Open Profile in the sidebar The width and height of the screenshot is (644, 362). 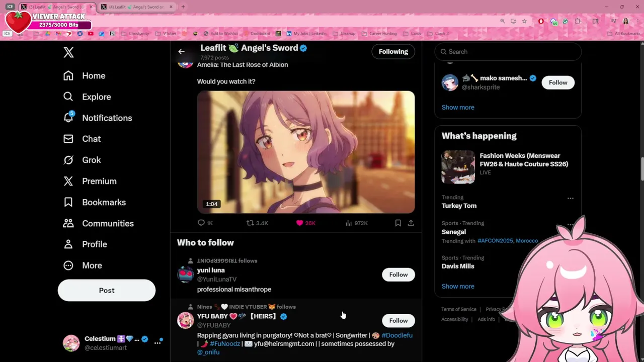[85, 244]
